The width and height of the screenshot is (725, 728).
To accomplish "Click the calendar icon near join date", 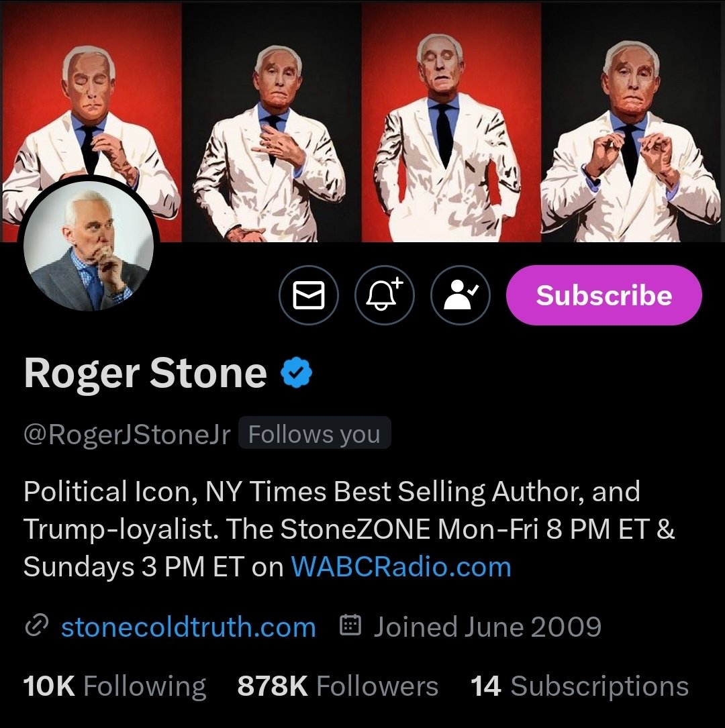I will coord(351,627).
